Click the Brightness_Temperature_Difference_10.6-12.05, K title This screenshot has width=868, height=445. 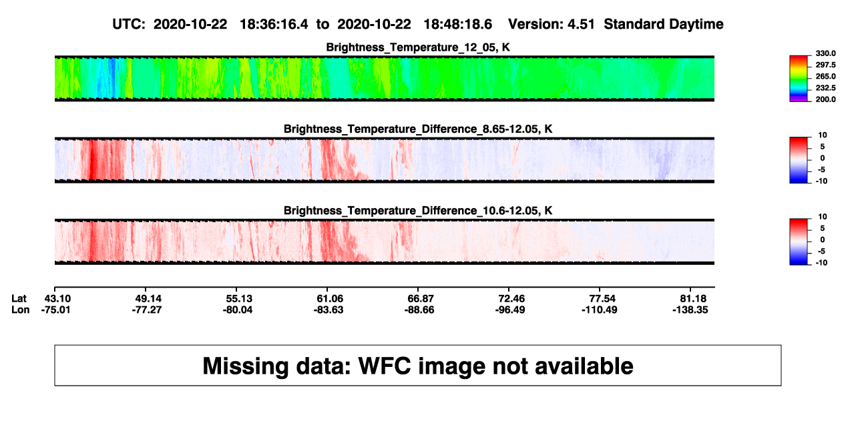pos(418,211)
